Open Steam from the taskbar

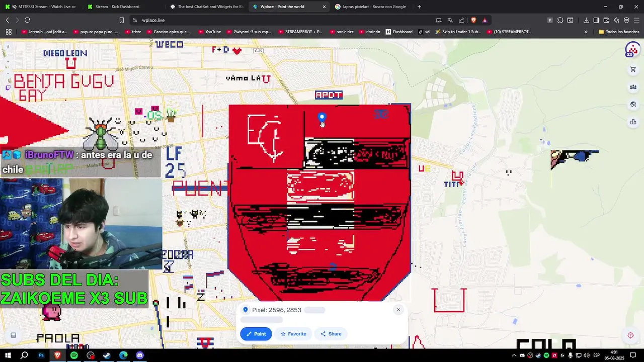pyautogui.click(x=107, y=355)
